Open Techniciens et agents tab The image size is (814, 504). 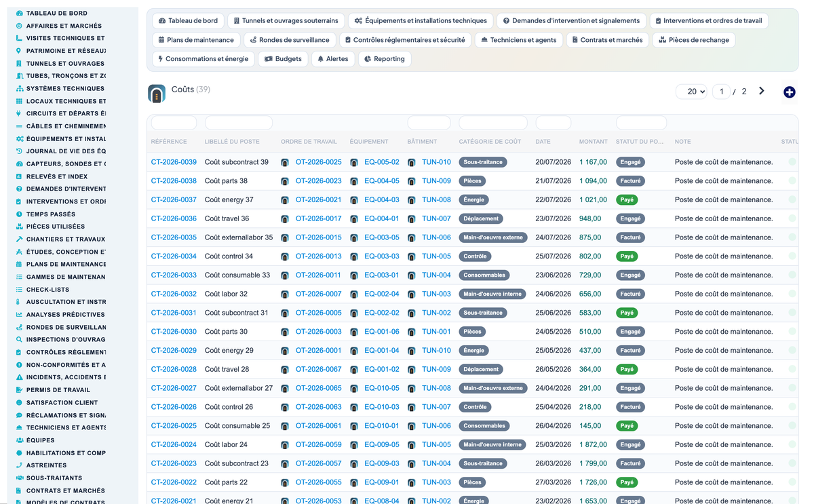519,40
